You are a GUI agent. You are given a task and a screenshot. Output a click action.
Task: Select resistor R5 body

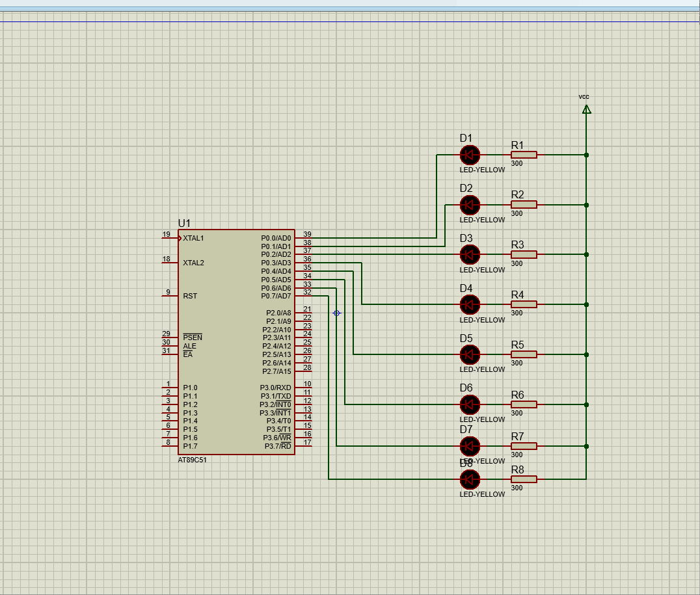coord(524,354)
